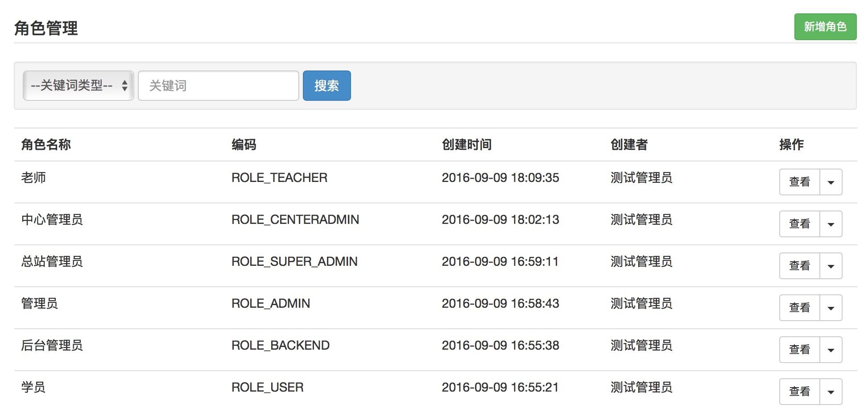Expand the dropdown caret for ROLE_TEACHER row

831,182
